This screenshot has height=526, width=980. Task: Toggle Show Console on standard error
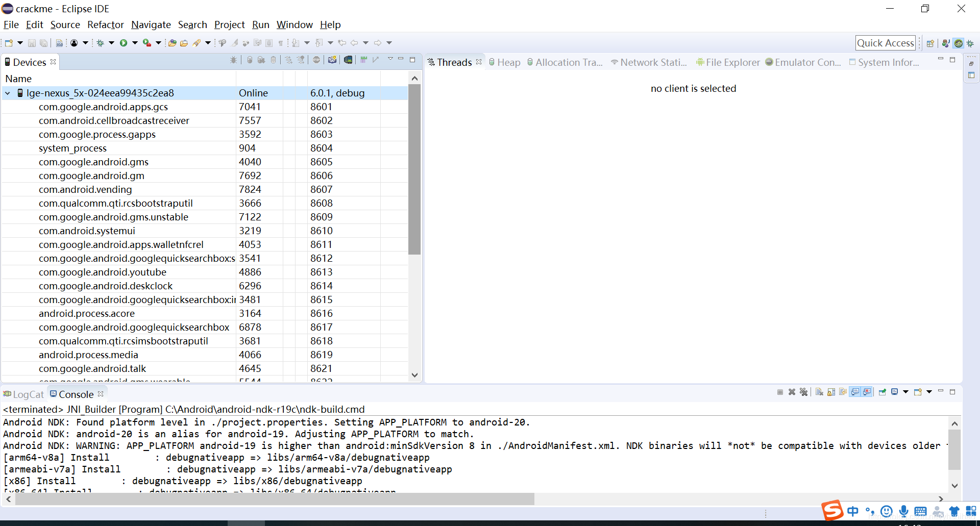pos(867,392)
